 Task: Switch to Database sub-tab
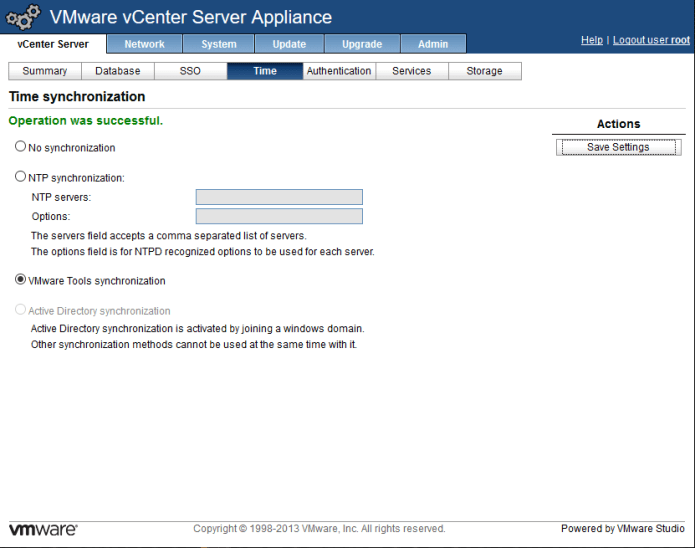(x=118, y=71)
